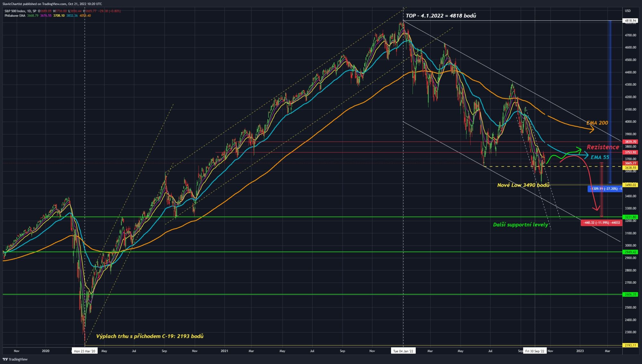642x364 pixels.
Task: Select the yellow 3490.02 price tag
Action: 630,185
